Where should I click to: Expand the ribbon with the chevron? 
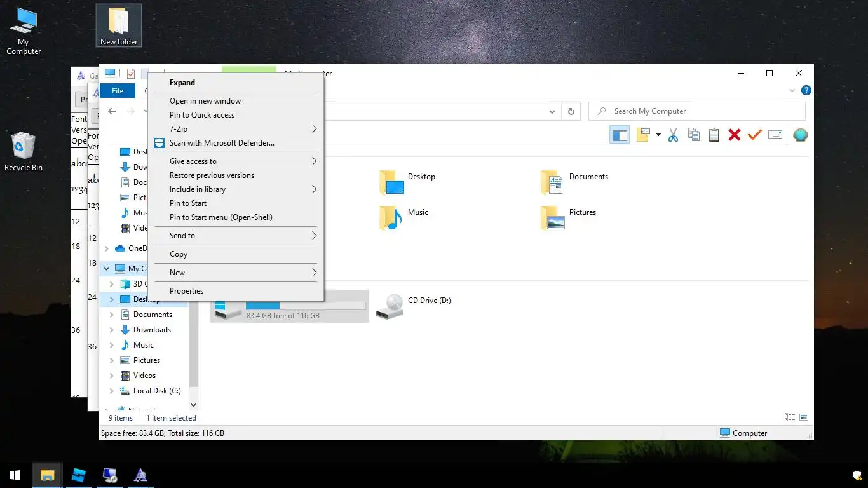click(792, 91)
